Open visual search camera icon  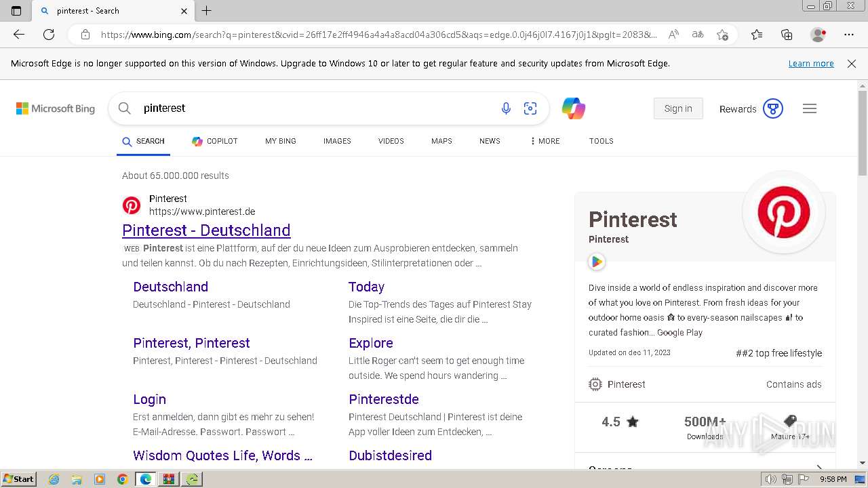click(x=530, y=108)
